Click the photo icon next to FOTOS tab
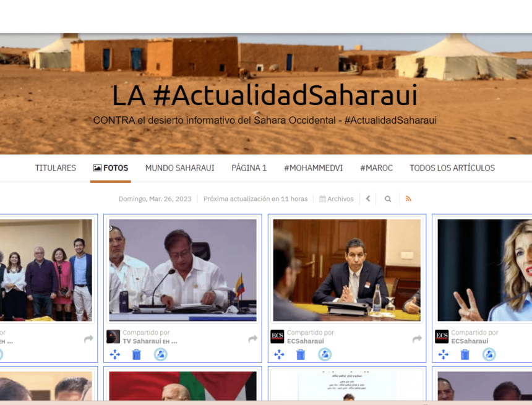 click(97, 167)
